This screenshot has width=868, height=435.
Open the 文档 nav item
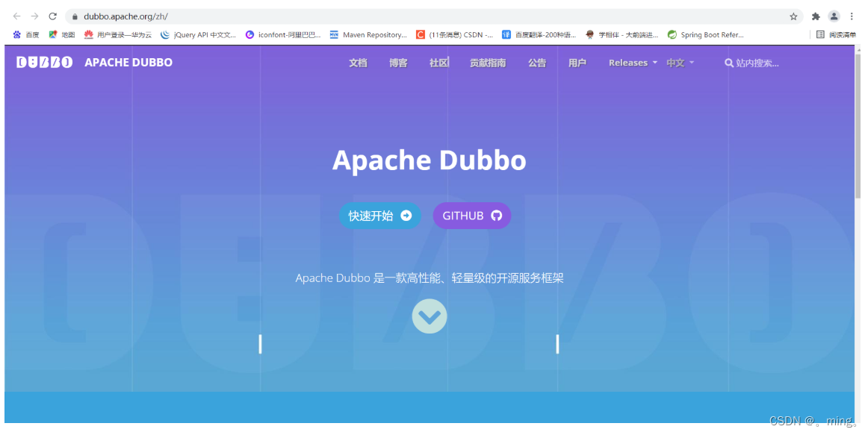pyautogui.click(x=358, y=63)
